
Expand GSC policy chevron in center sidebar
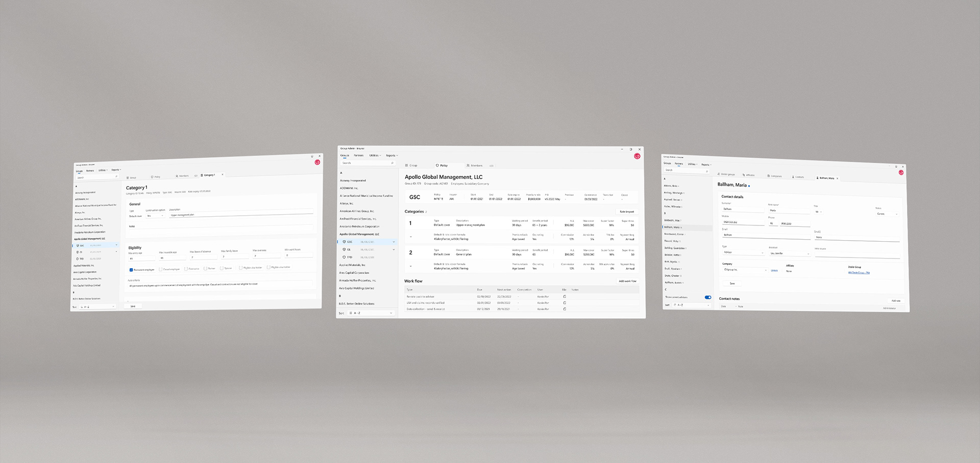point(394,242)
